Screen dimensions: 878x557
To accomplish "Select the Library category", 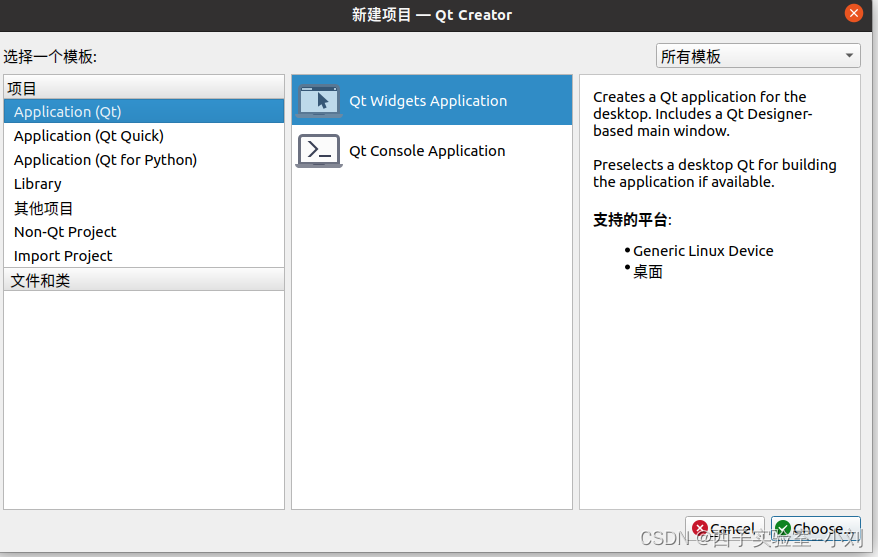I will (144, 184).
